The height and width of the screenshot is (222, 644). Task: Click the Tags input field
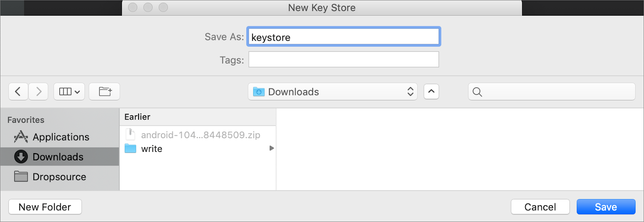[343, 60]
